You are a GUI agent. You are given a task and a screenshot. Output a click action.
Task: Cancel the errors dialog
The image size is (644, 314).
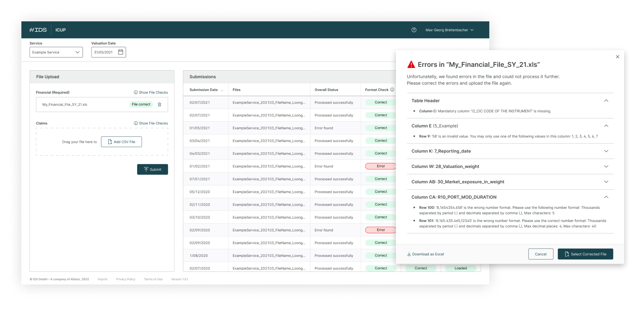point(541,254)
